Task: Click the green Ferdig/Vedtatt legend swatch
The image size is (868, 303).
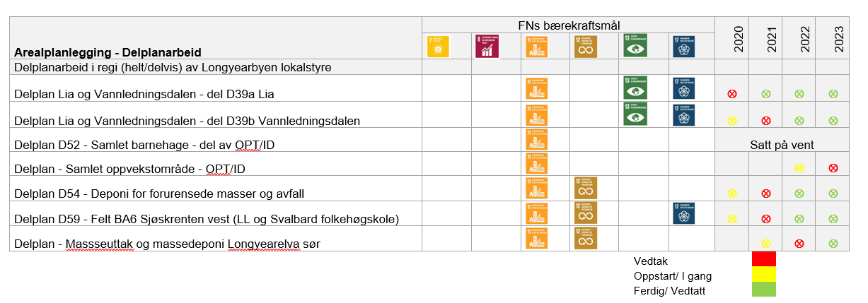Action: [764, 289]
